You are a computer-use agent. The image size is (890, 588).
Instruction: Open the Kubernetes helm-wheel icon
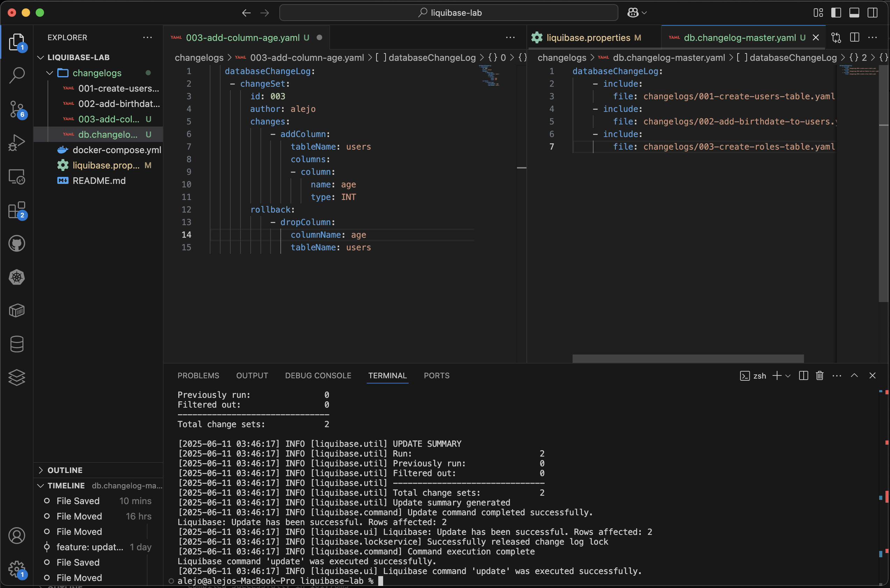tap(17, 277)
